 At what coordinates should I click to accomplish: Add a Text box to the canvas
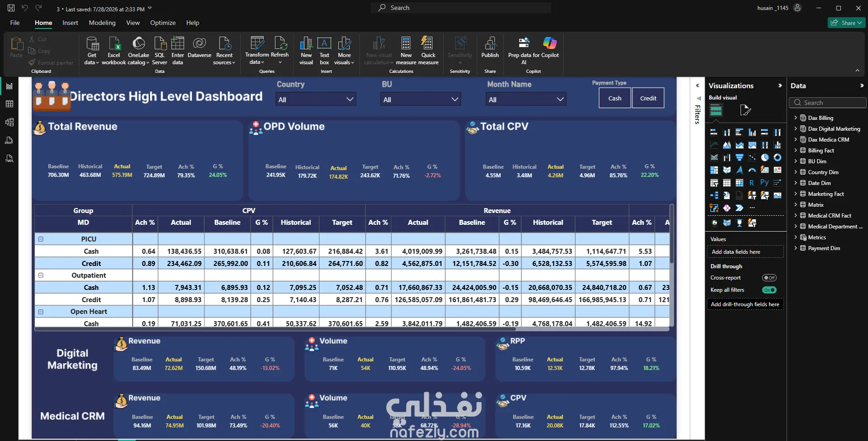324,51
